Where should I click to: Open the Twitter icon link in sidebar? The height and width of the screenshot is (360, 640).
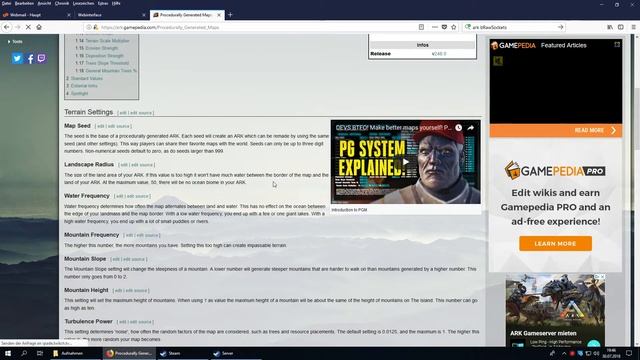(x=17, y=58)
